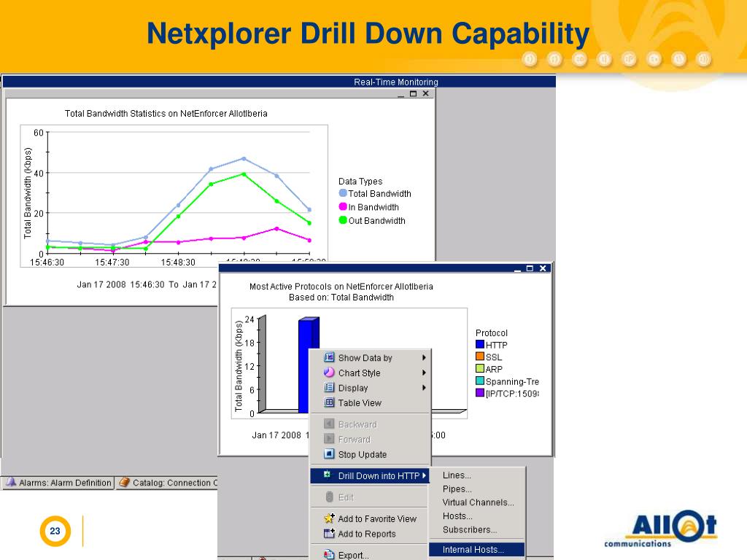Maximize the Total Bandwidth Statistics window
747x560 pixels.
pos(413,93)
